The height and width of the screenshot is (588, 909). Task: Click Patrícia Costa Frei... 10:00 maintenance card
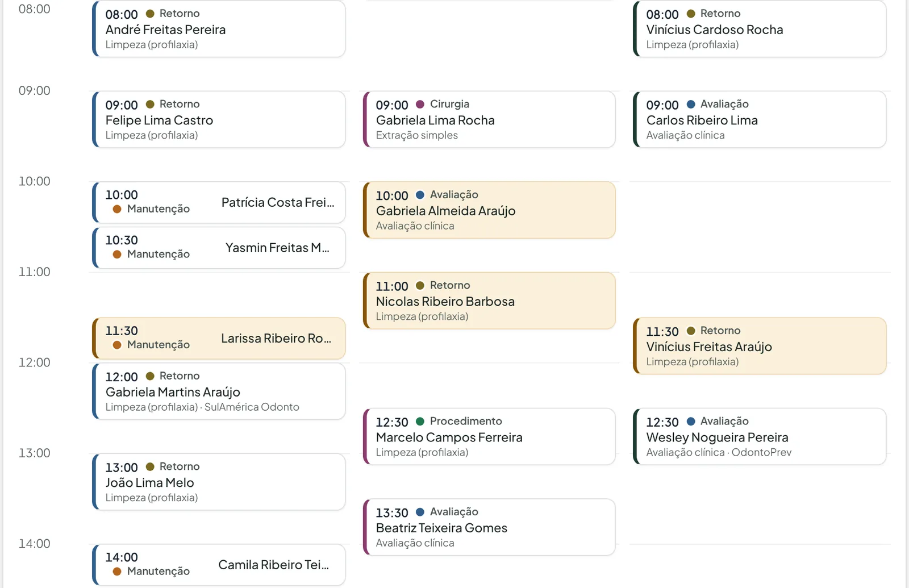pyautogui.click(x=219, y=202)
